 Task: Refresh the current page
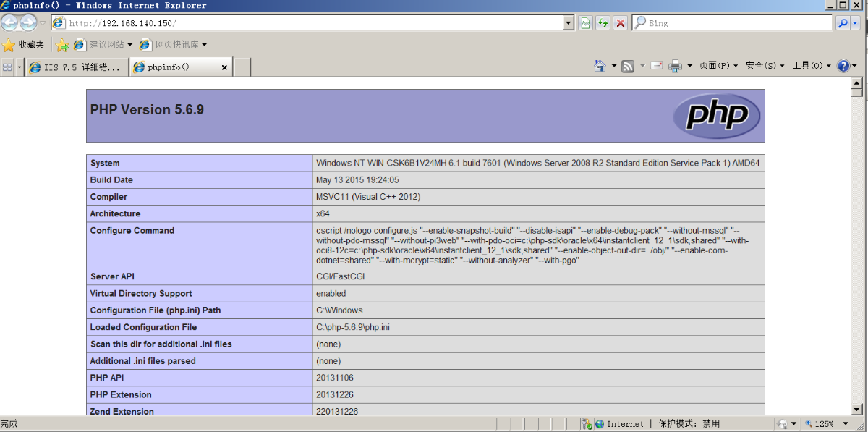pyautogui.click(x=603, y=22)
